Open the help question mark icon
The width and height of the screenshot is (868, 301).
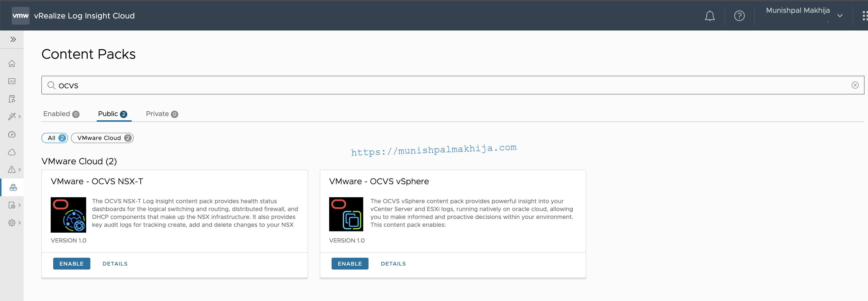point(739,16)
